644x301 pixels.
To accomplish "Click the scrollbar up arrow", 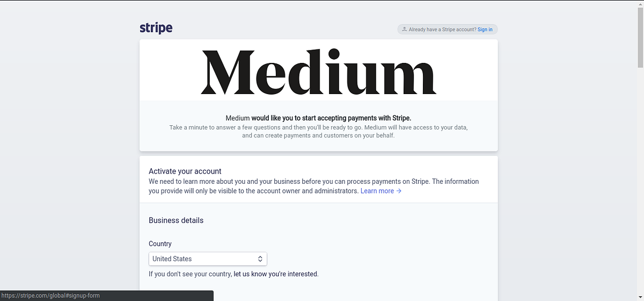I will coord(640,3).
